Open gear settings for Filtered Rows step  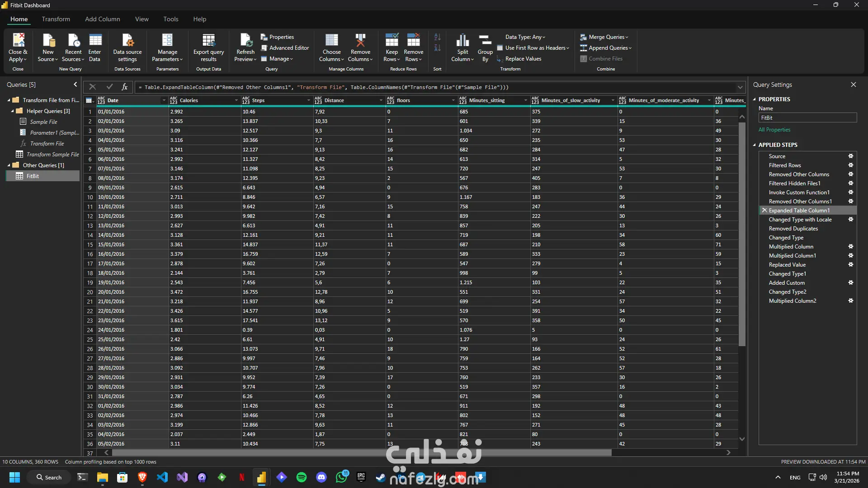pyautogui.click(x=850, y=165)
